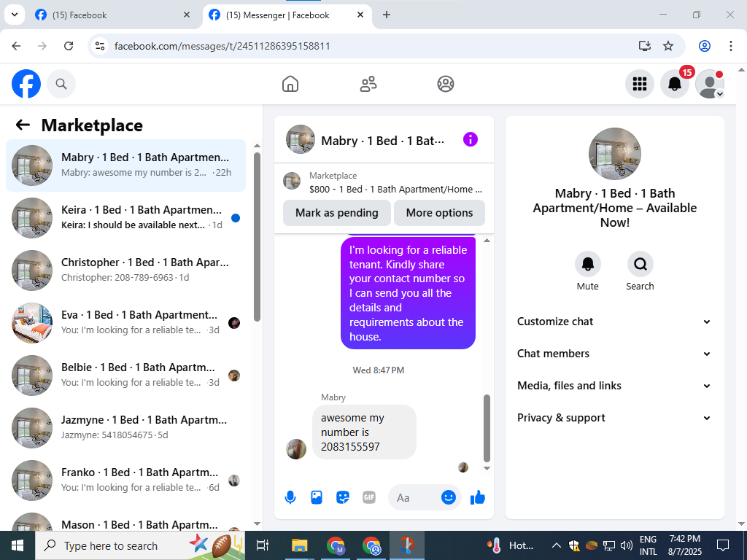Viewport: 747px width, 560px height.
Task: Open the Windows notification center icon
Action: click(723, 545)
